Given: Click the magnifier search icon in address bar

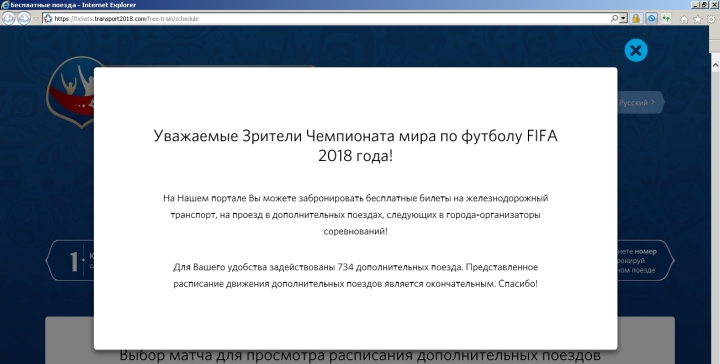Looking at the screenshot, I should (614, 18).
